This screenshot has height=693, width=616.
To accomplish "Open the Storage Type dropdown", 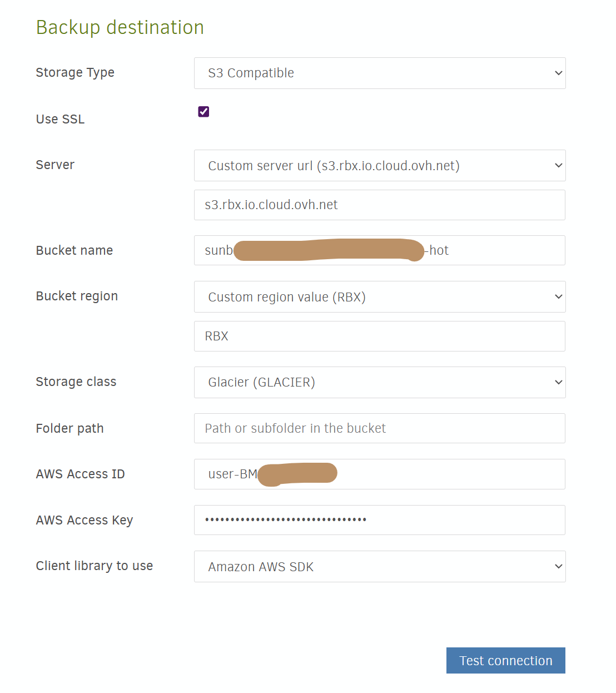I will (379, 73).
